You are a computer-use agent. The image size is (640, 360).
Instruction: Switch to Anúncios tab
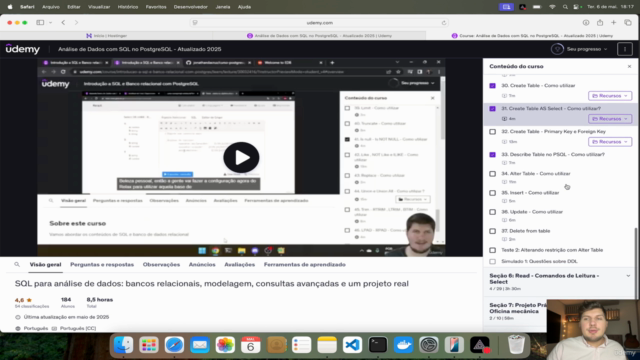tap(202, 264)
